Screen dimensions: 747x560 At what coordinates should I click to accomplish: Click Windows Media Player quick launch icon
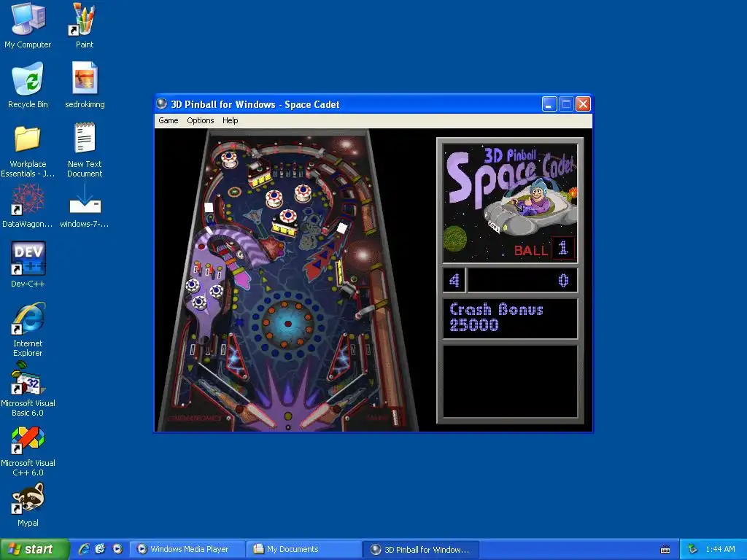coord(117,549)
